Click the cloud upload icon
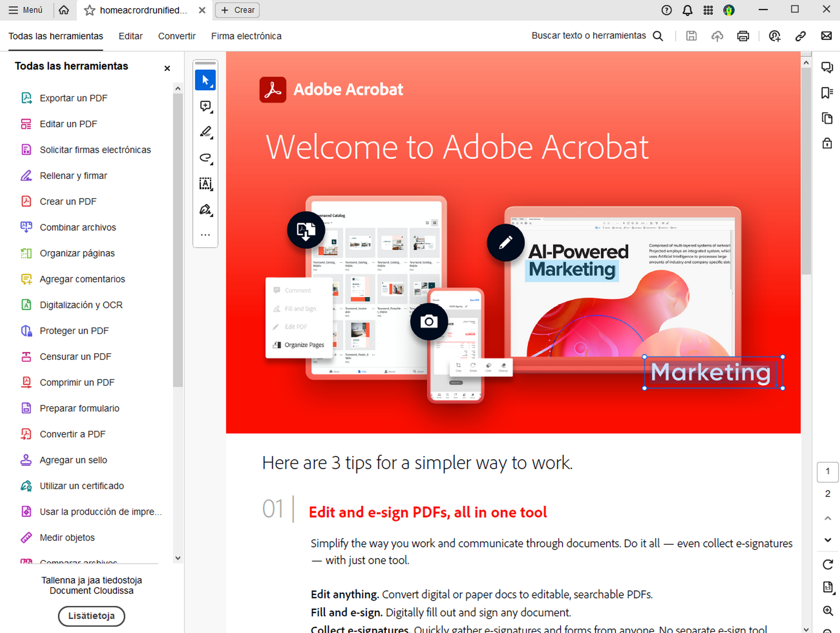The height and width of the screenshot is (633, 840). (717, 36)
